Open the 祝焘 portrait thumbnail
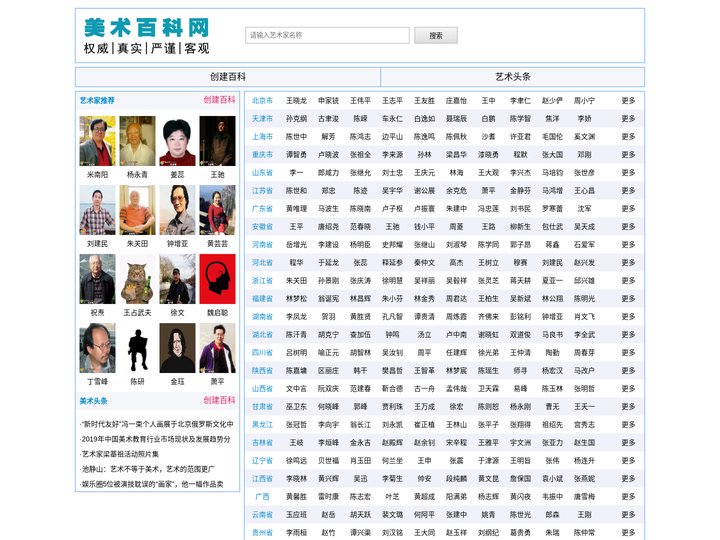720x540 pixels. [97, 279]
